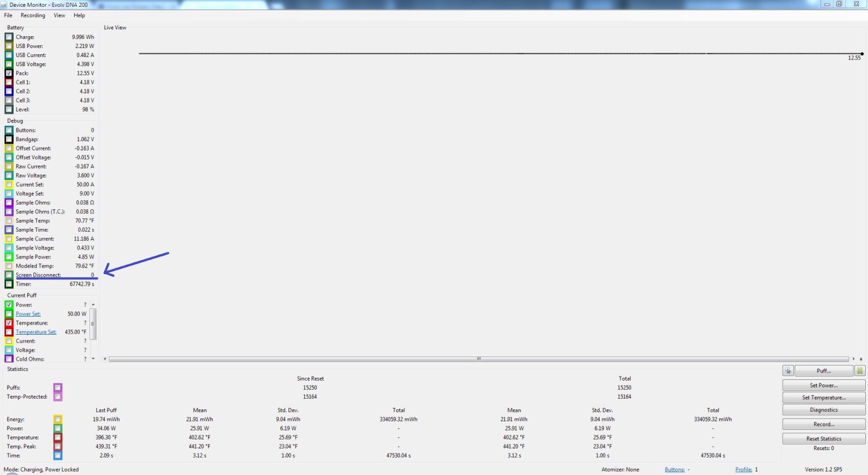The width and height of the screenshot is (868, 475).
Task: Uncheck Temperature in Current Puff
Action: [x=9, y=323]
